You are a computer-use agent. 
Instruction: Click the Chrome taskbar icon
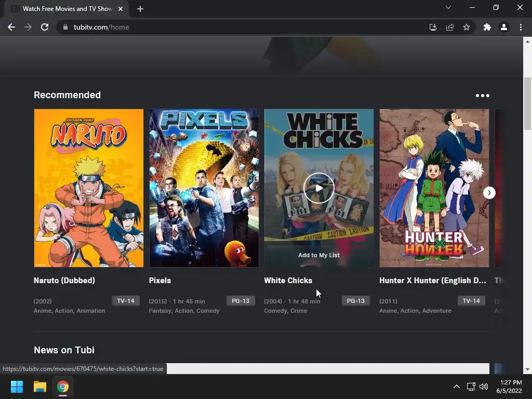tap(63, 387)
